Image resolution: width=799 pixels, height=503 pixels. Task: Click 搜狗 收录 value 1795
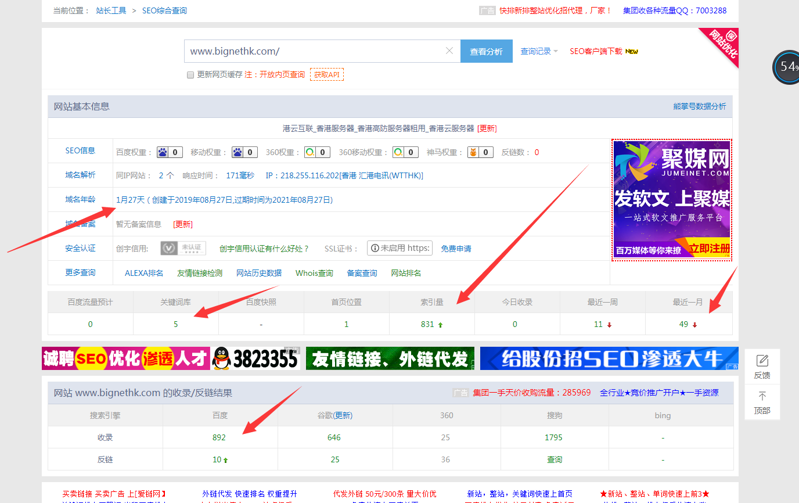pos(553,437)
